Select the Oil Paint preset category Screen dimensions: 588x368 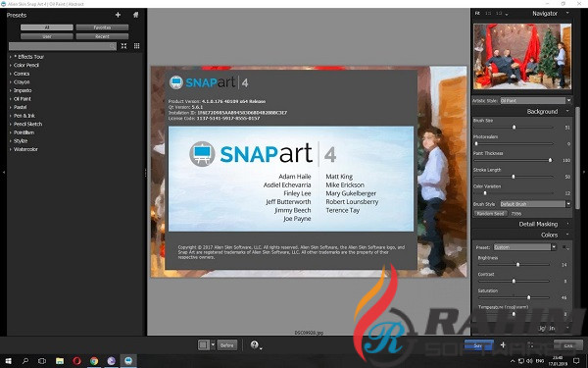(x=23, y=99)
